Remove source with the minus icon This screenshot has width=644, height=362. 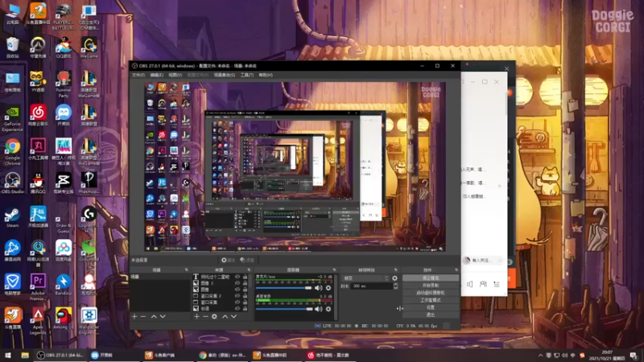click(x=205, y=316)
